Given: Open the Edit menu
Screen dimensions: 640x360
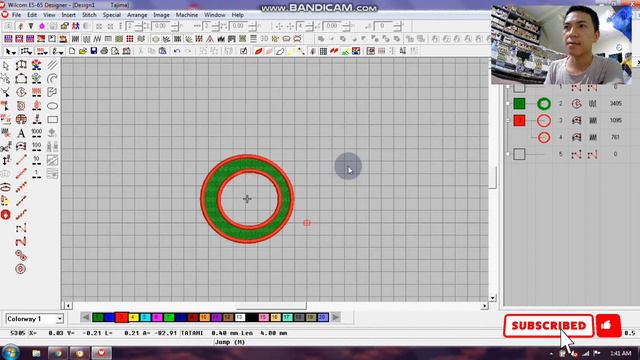Looking at the screenshot, I should pyautogui.click(x=32, y=15).
